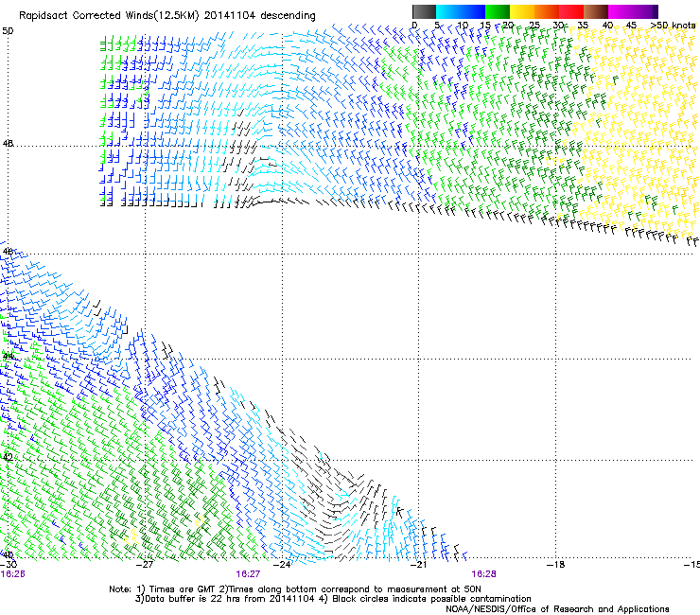Click the longitude axis label "-30"

click(9, 565)
